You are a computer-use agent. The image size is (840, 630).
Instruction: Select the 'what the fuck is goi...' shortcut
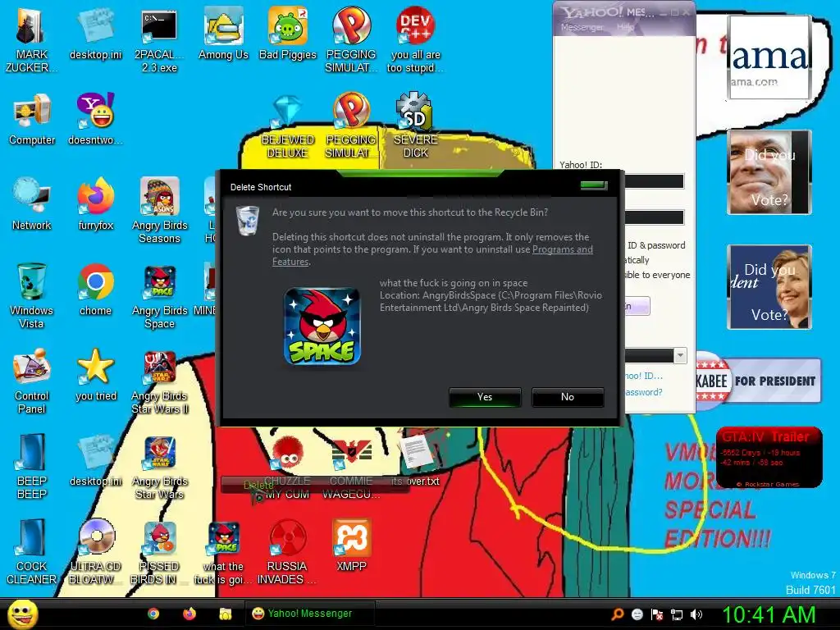(223, 553)
